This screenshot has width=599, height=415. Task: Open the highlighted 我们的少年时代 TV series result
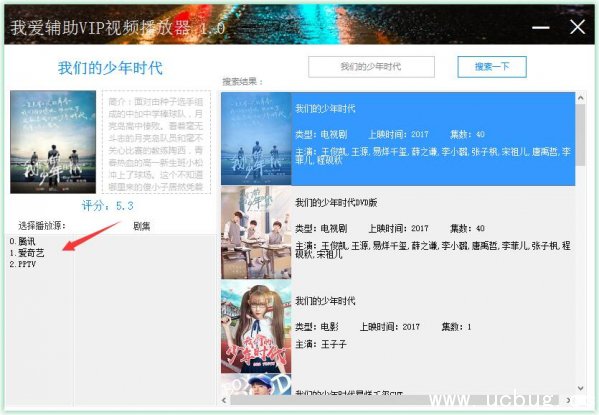[x=398, y=139]
